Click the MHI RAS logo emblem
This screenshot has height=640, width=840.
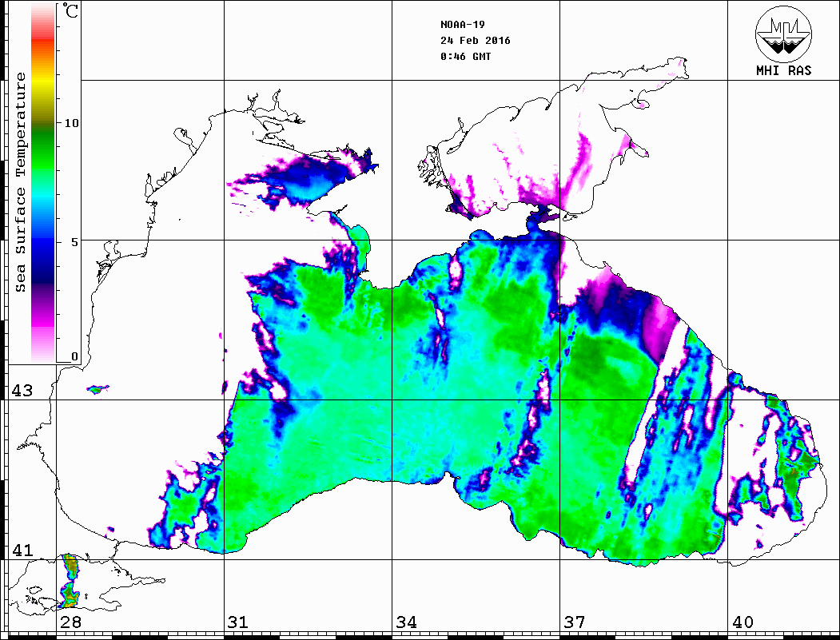pyautogui.click(x=783, y=34)
